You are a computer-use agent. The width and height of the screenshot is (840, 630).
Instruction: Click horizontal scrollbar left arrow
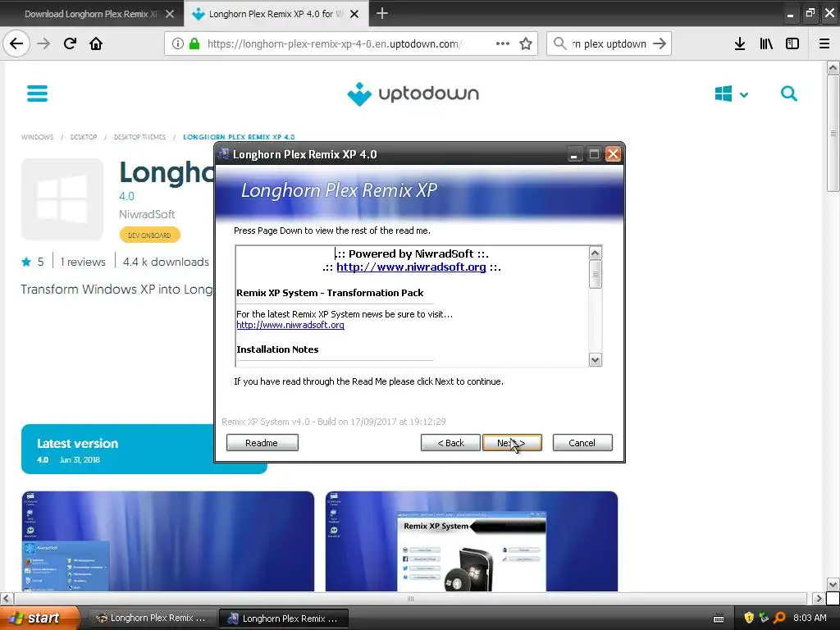(6, 598)
